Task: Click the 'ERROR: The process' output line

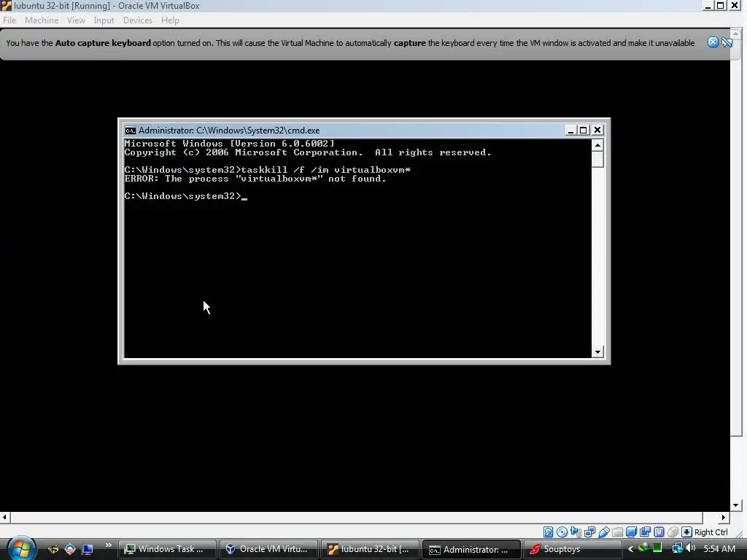Action: [x=255, y=179]
